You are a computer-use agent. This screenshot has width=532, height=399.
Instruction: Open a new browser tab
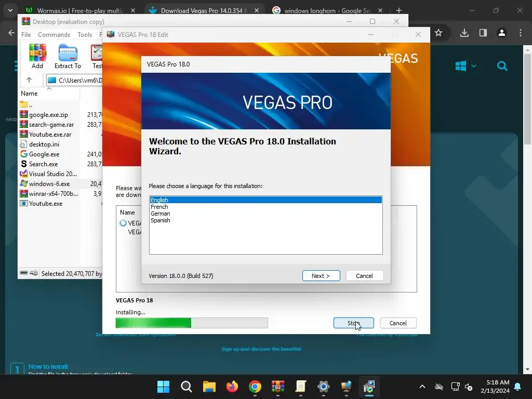click(399, 10)
